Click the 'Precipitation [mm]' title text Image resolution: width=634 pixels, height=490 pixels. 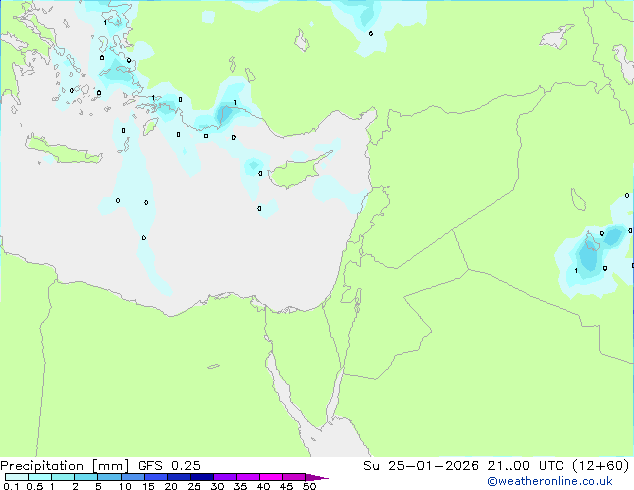click(65, 466)
